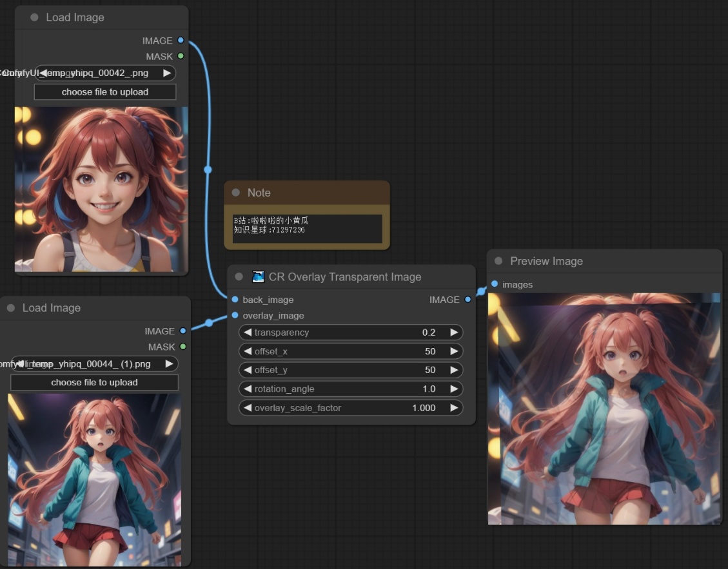The image size is (728, 569).
Task: Collapse the Preview Image node via dot
Action: click(498, 261)
